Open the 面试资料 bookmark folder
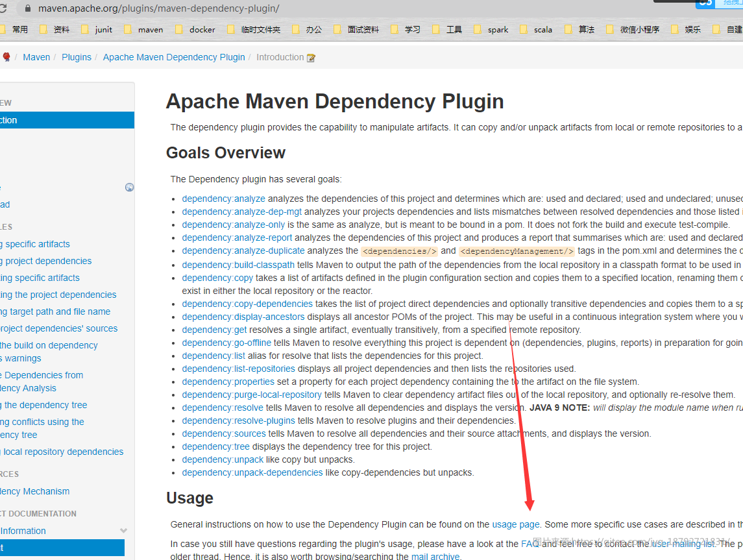The width and height of the screenshot is (743, 560). pos(356,29)
